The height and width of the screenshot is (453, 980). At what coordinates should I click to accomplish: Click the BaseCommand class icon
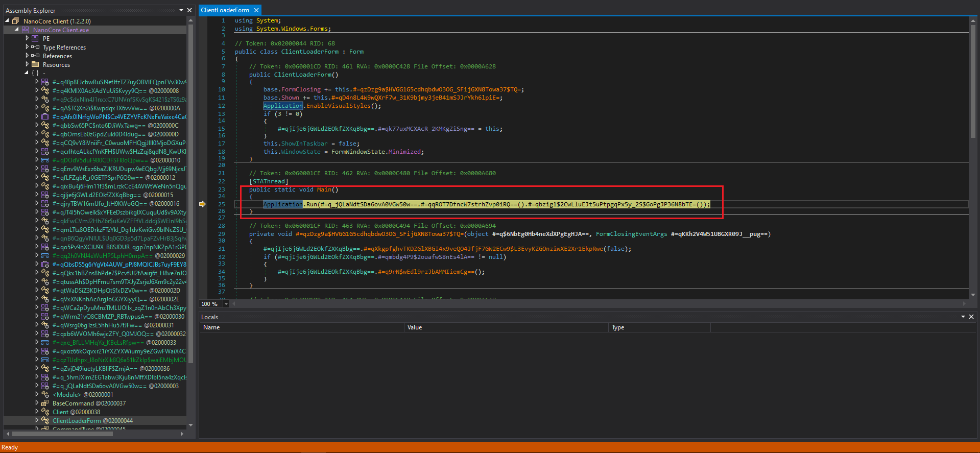pyautogui.click(x=45, y=403)
